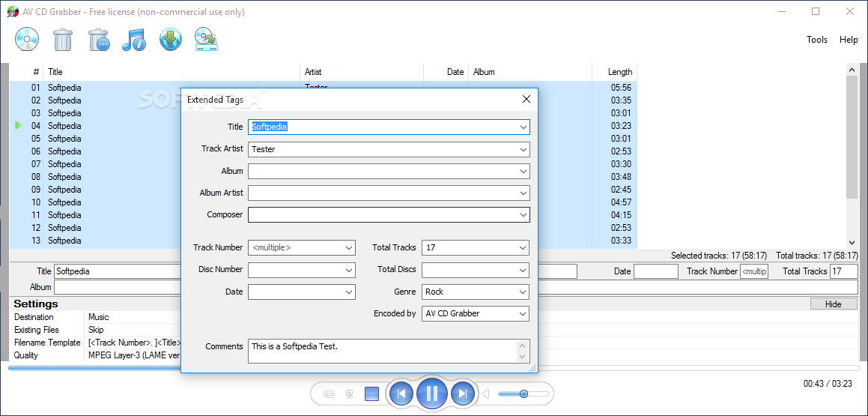The height and width of the screenshot is (416, 868).
Task: Open the Total Discs dropdown
Action: [523, 270]
